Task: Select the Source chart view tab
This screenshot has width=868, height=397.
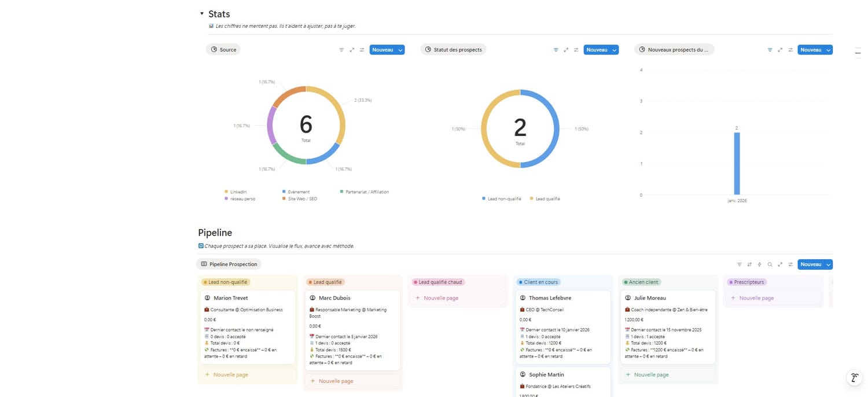Action: click(x=223, y=50)
